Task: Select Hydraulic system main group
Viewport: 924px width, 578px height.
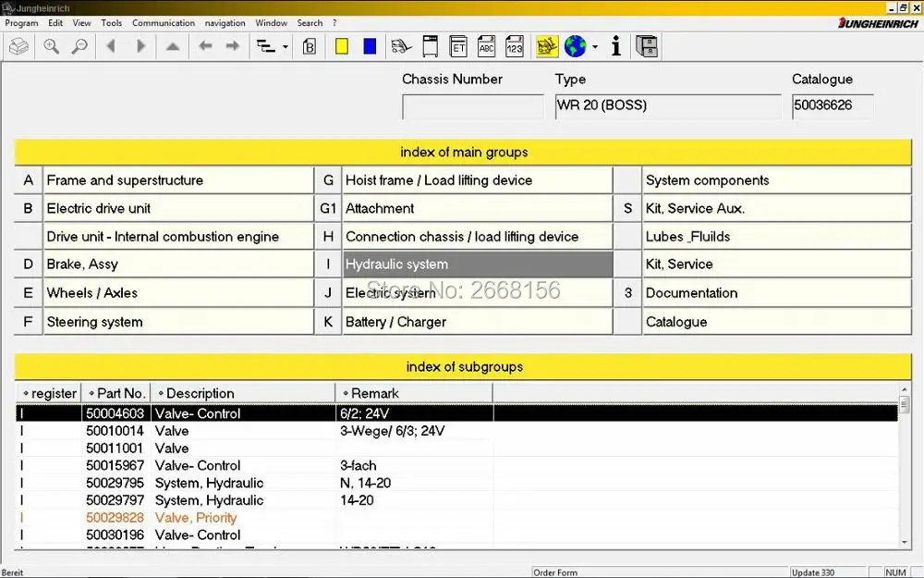Action: (x=478, y=264)
